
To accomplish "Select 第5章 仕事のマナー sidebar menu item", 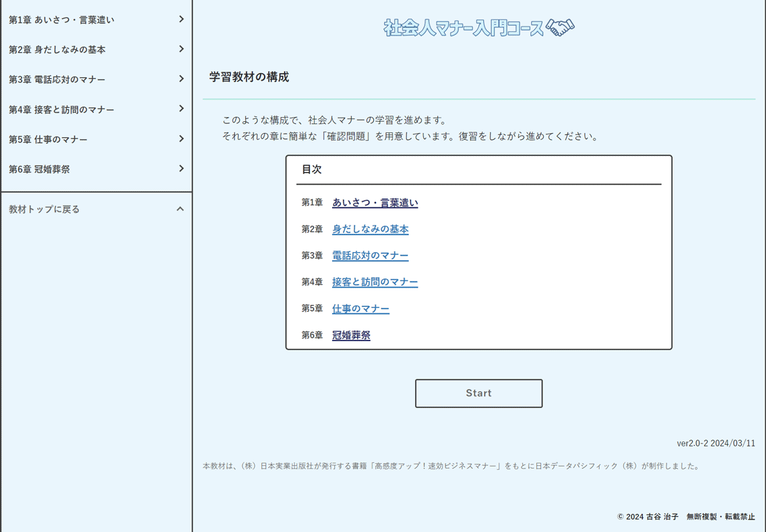I will coord(48,140).
